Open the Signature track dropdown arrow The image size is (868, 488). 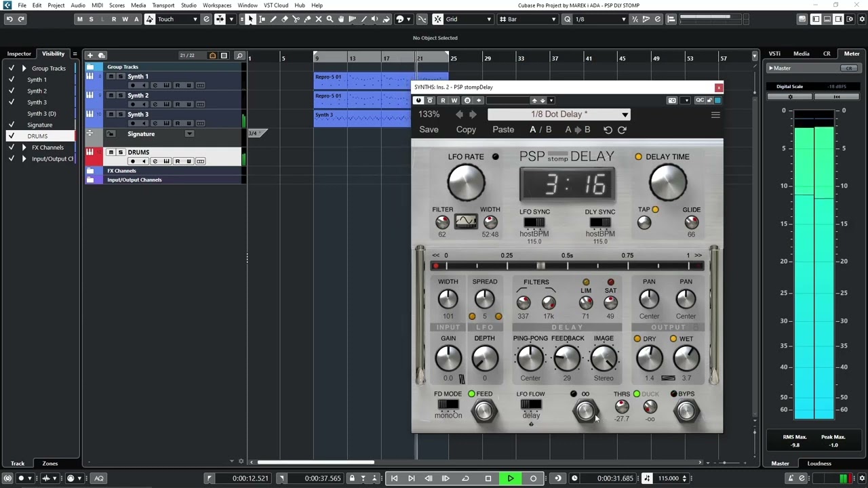[189, 134]
